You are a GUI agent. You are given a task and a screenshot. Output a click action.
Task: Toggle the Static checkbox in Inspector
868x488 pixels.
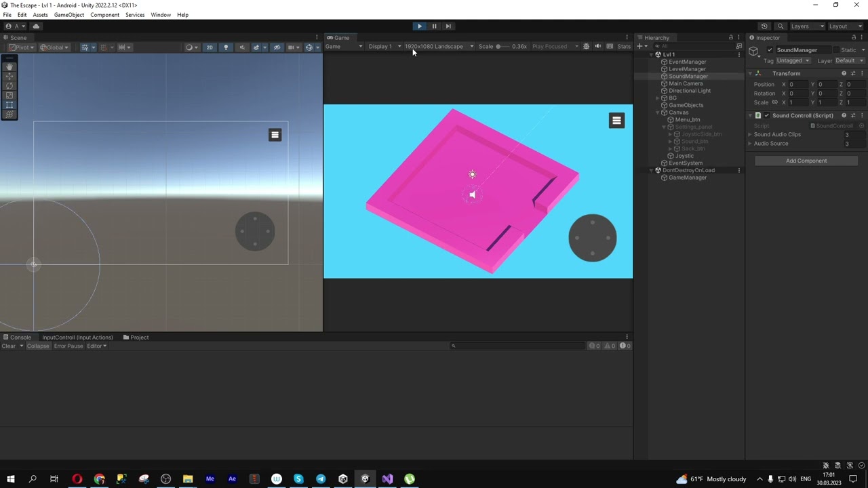[x=837, y=50]
